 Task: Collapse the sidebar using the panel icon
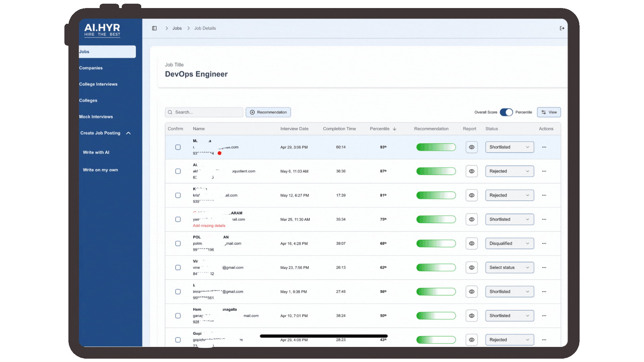[154, 28]
